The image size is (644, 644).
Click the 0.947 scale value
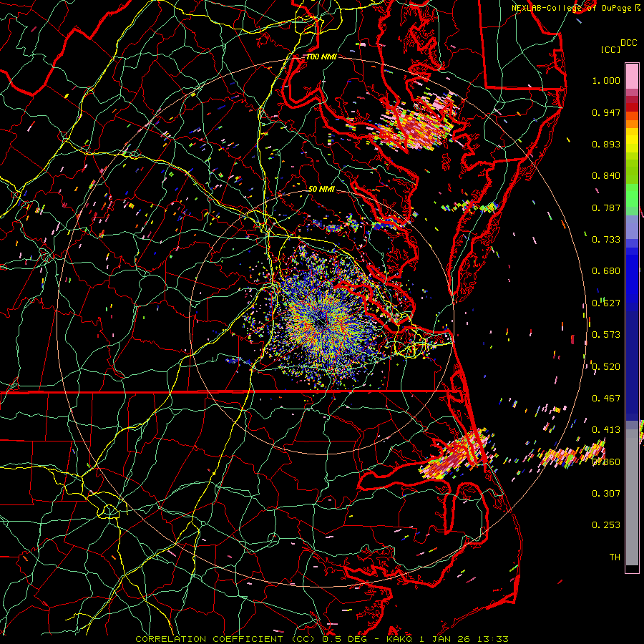(606, 112)
